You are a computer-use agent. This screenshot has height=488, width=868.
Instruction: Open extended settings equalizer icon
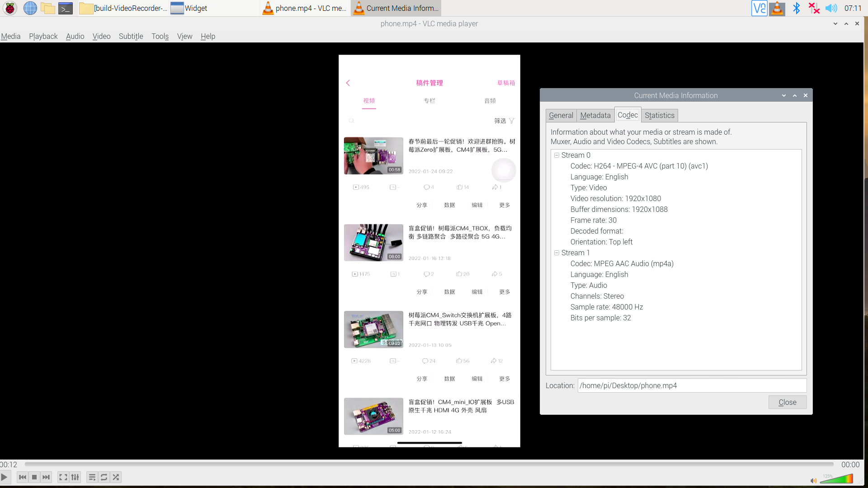75,477
